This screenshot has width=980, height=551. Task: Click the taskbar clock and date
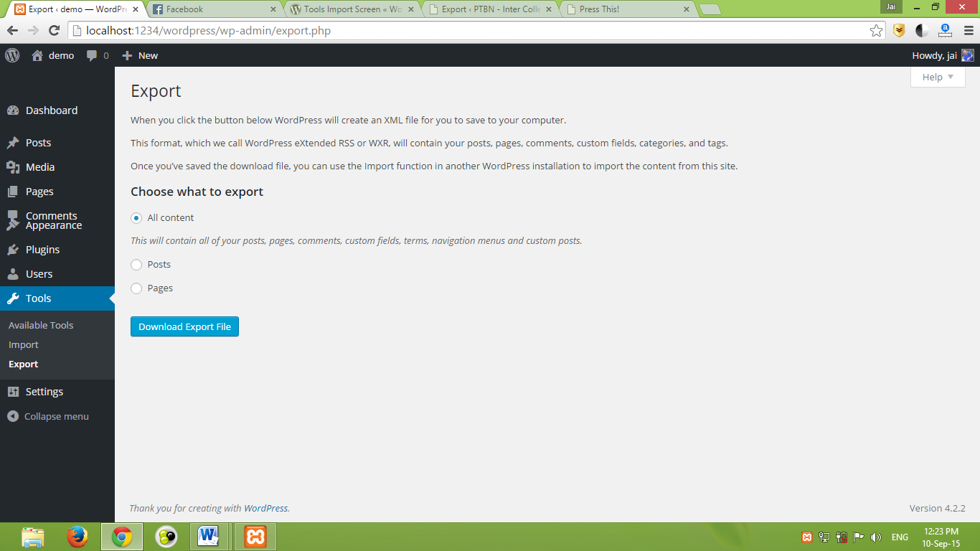[941, 537]
